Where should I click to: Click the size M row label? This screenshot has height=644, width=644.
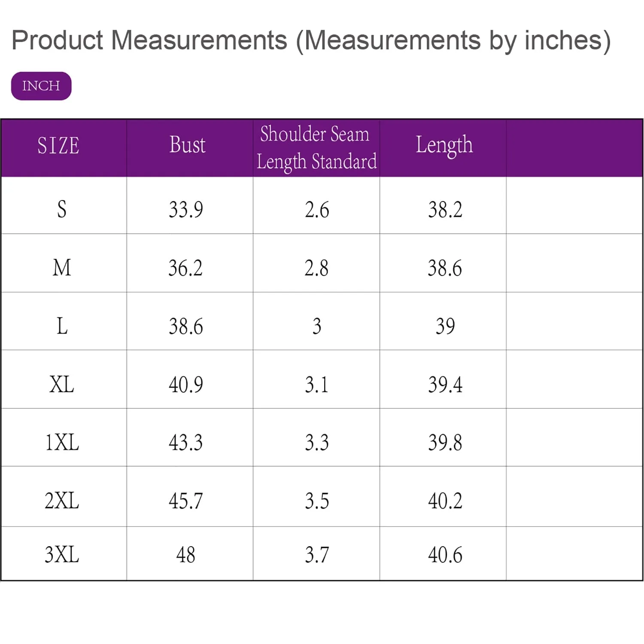62,268
